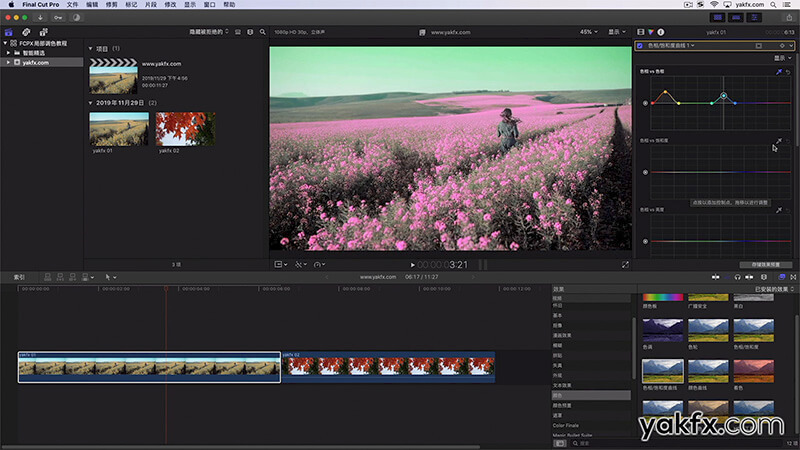Select the 颜色 effects category
This screenshot has width=800, height=450.
point(591,395)
